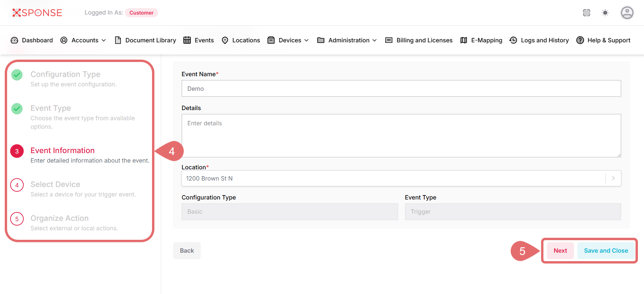Open Billing and Licenses menu item
Image resolution: width=644 pixels, height=294 pixels.
pos(419,40)
